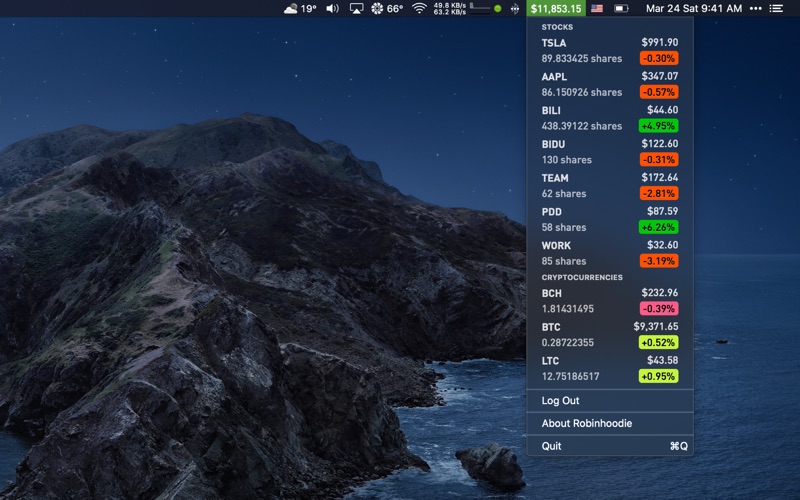Click the LTC +0.95% change badge

(658, 376)
